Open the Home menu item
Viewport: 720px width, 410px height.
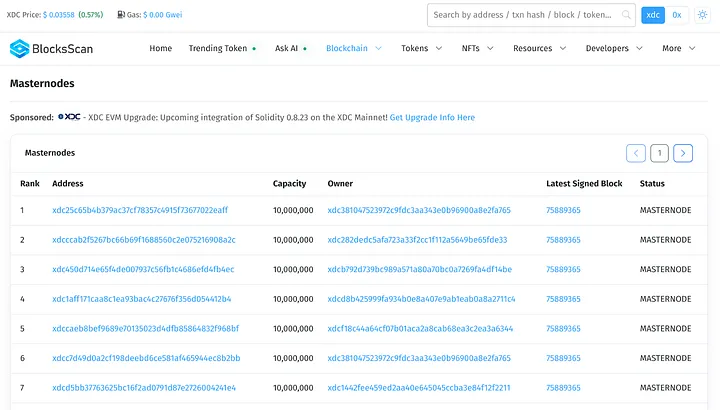[x=160, y=48]
